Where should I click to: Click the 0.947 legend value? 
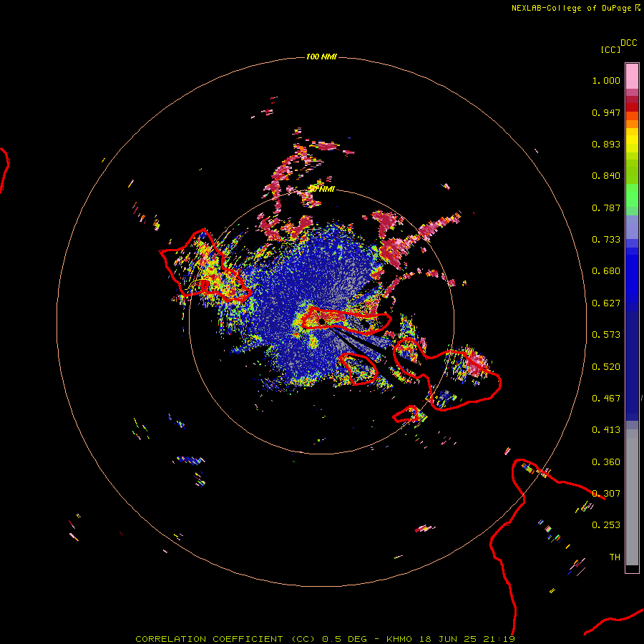(606, 112)
